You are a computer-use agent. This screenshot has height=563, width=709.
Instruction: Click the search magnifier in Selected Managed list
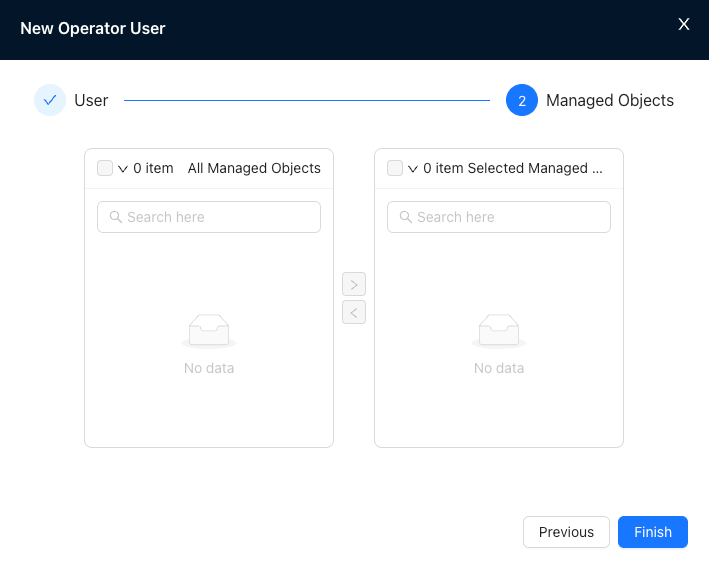click(406, 217)
